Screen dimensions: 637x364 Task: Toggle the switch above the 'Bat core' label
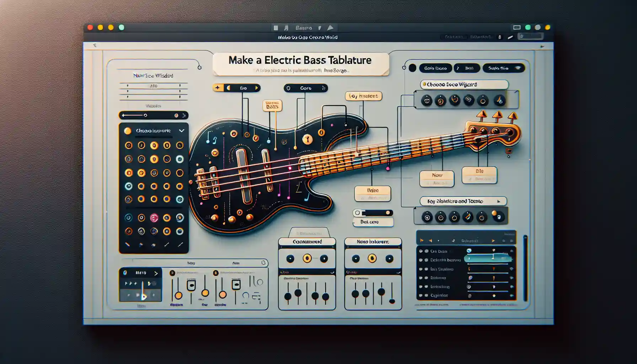pyautogui.click(x=373, y=213)
